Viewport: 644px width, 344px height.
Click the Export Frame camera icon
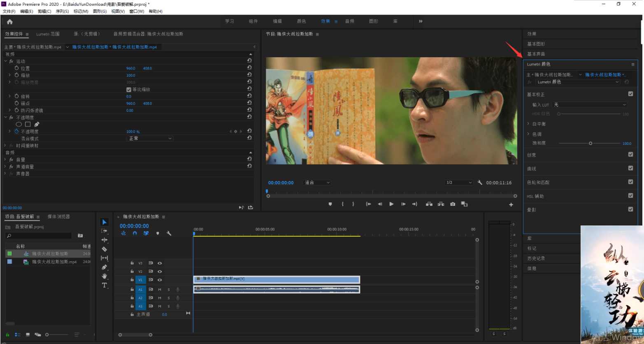(x=453, y=204)
